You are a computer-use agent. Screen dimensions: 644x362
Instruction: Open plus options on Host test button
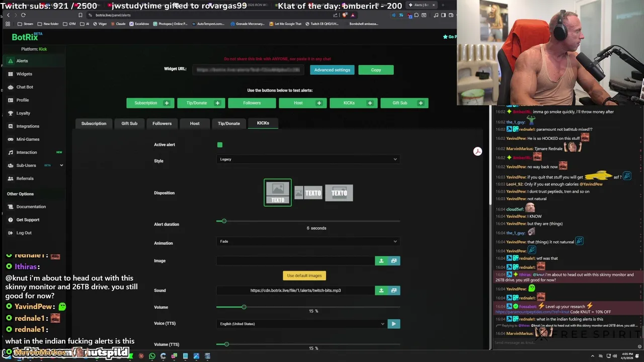[x=319, y=103]
